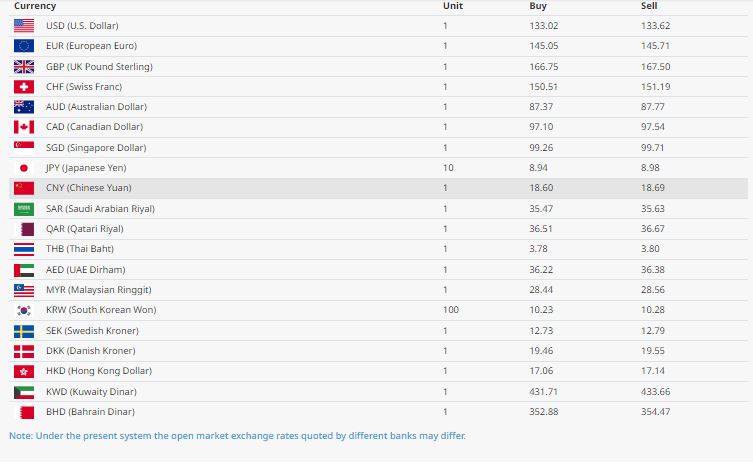The height and width of the screenshot is (469, 753).
Task: Click the South Korean flag icon
Action: (x=25, y=310)
